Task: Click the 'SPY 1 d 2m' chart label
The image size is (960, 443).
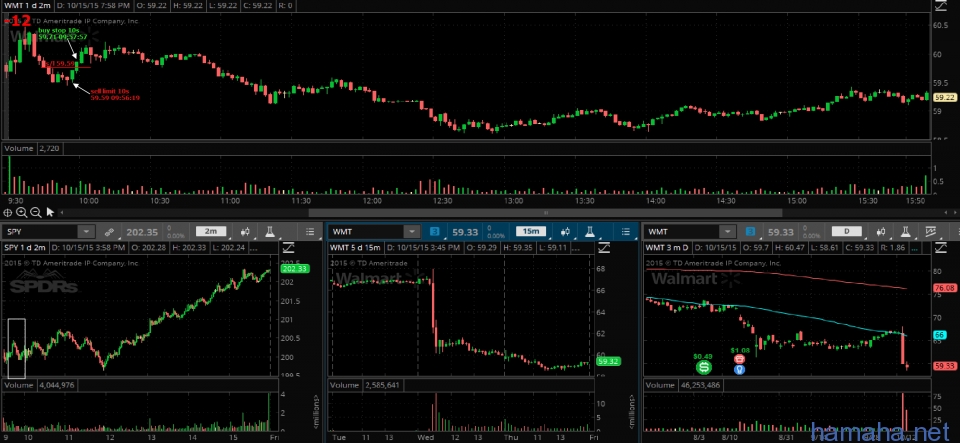Action: [x=24, y=248]
